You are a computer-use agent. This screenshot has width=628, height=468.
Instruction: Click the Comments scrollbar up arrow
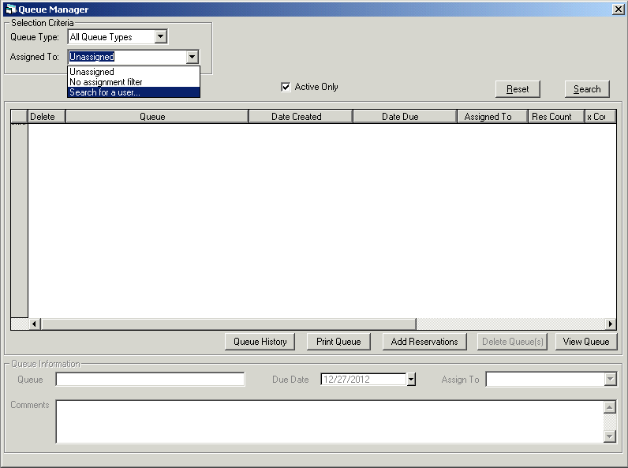click(x=609, y=408)
